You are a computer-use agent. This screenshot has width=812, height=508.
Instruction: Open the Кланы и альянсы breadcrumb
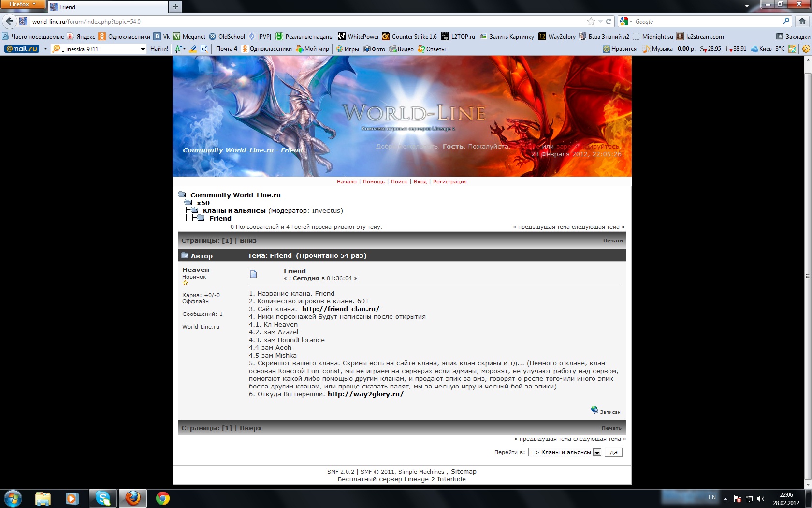pos(234,210)
